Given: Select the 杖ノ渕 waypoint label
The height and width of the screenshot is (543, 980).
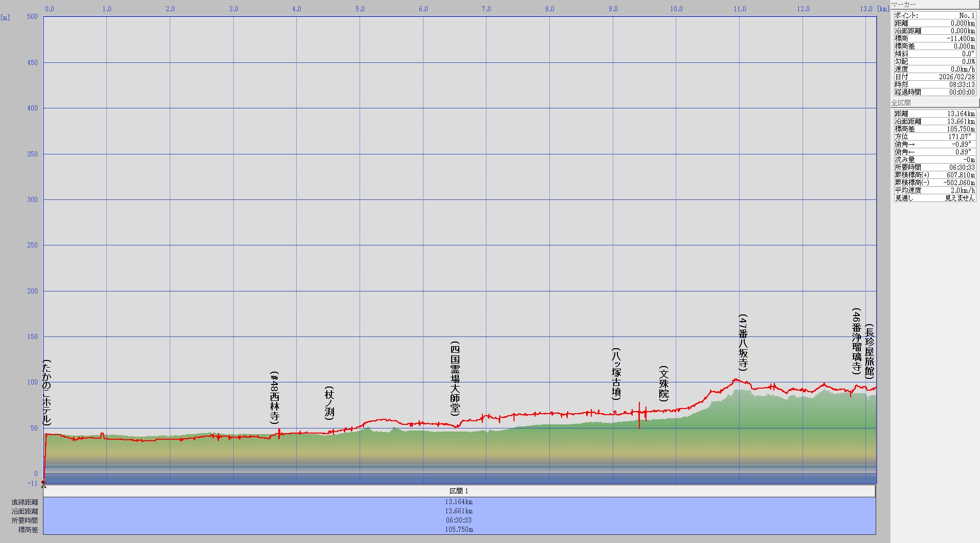Looking at the screenshot, I should pyautogui.click(x=329, y=403).
